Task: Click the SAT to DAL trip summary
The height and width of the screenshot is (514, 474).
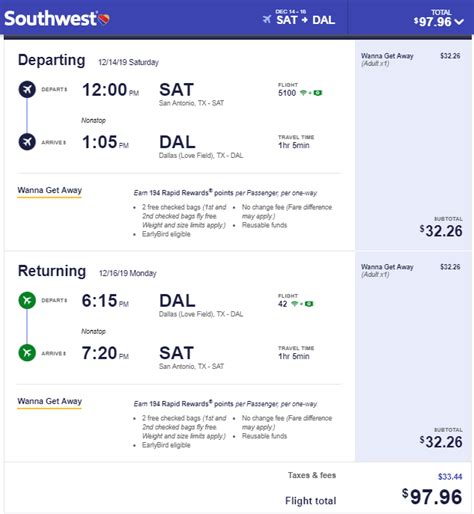Action: (x=305, y=20)
